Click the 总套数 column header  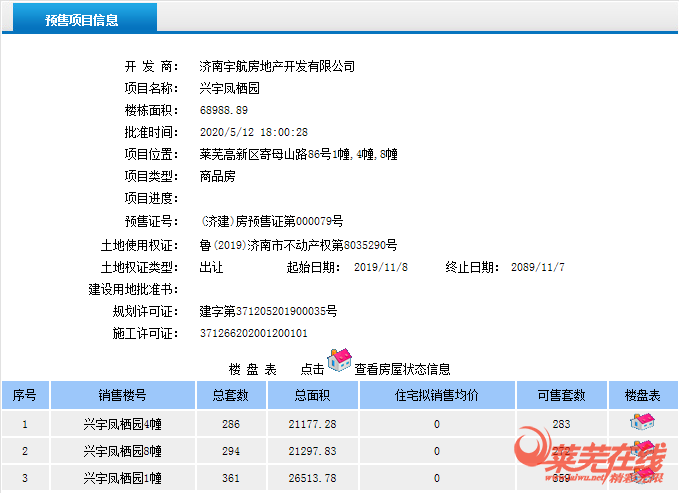coord(231,395)
